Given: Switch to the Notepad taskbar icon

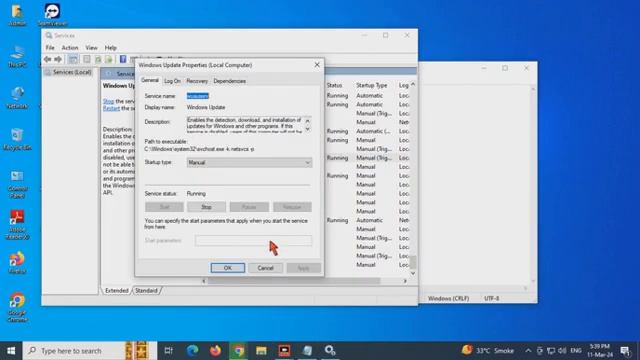Looking at the screenshot, I should (307, 351).
